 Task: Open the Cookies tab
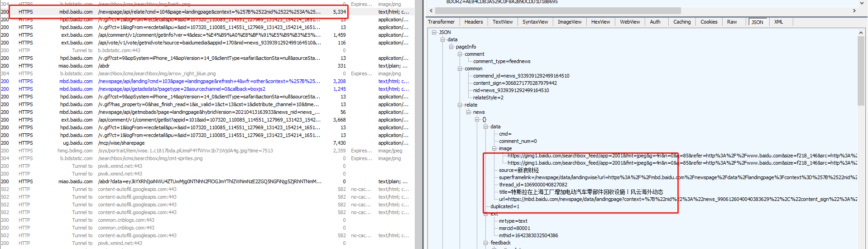tap(709, 22)
